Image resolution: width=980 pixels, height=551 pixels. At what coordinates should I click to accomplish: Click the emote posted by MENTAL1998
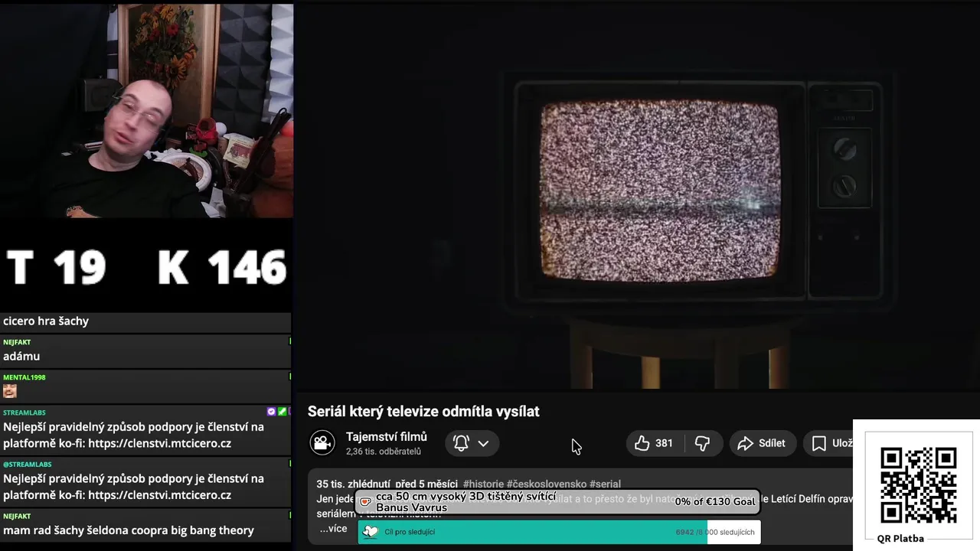pyautogui.click(x=10, y=391)
